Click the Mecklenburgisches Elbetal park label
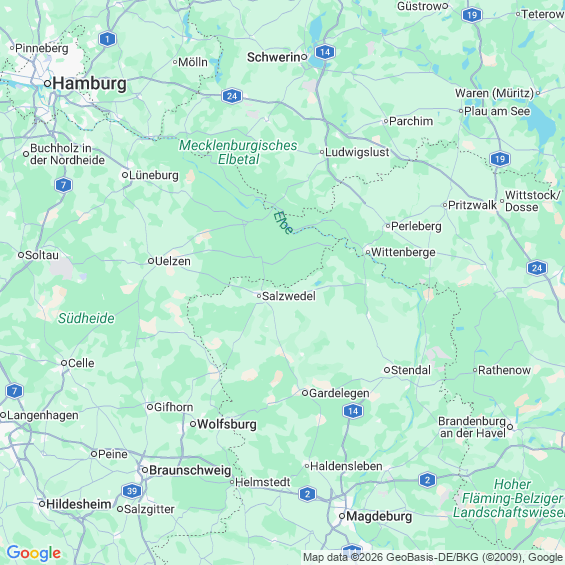 pos(238,152)
